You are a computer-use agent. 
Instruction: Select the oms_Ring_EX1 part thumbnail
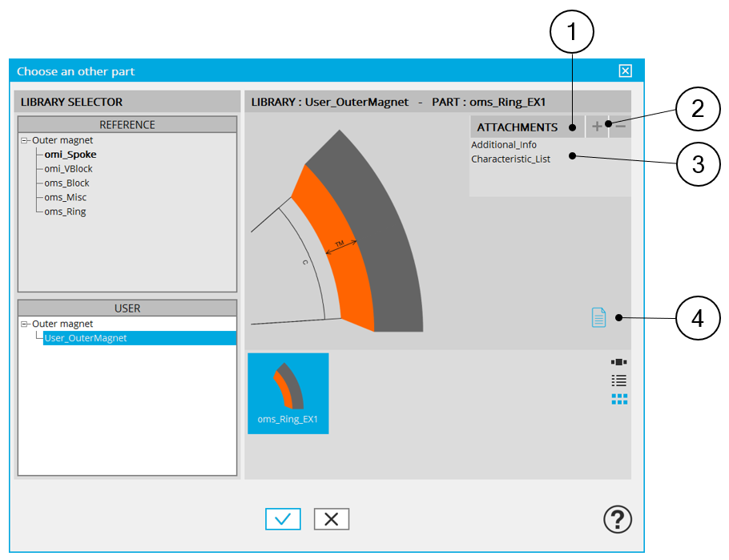(288, 393)
